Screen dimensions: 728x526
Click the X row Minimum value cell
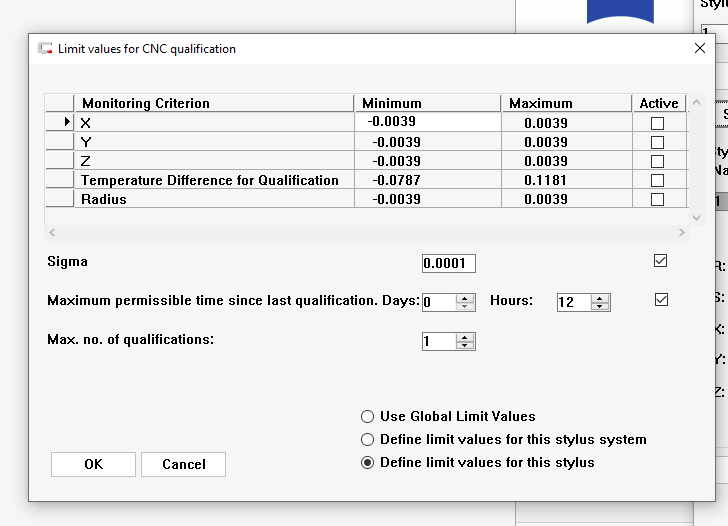(x=427, y=122)
